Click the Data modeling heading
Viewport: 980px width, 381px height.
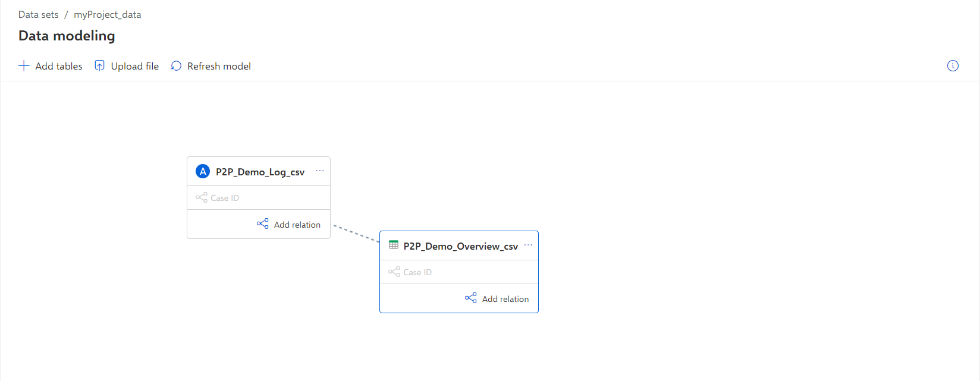pos(67,36)
